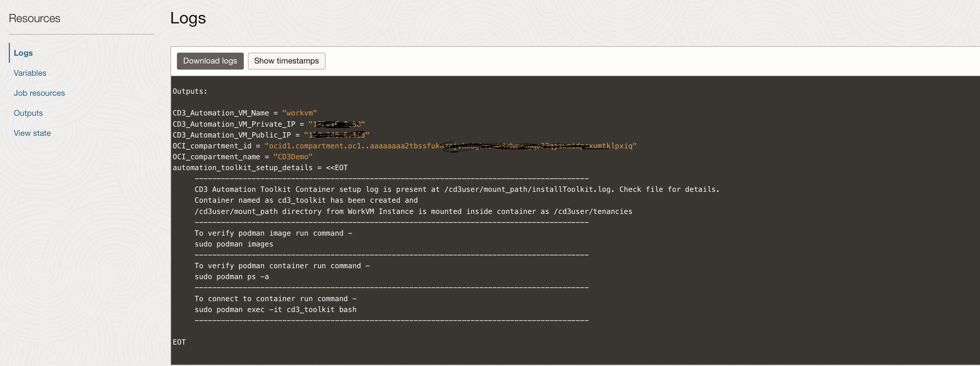Open the Variables section
This screenshot has height=366, width=980.
pos(30,73)
